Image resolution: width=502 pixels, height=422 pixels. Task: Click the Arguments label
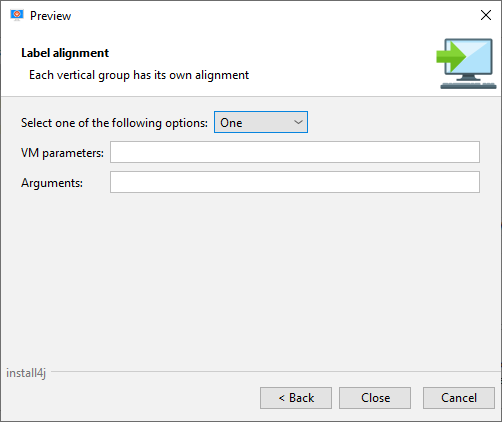point(52,183)
